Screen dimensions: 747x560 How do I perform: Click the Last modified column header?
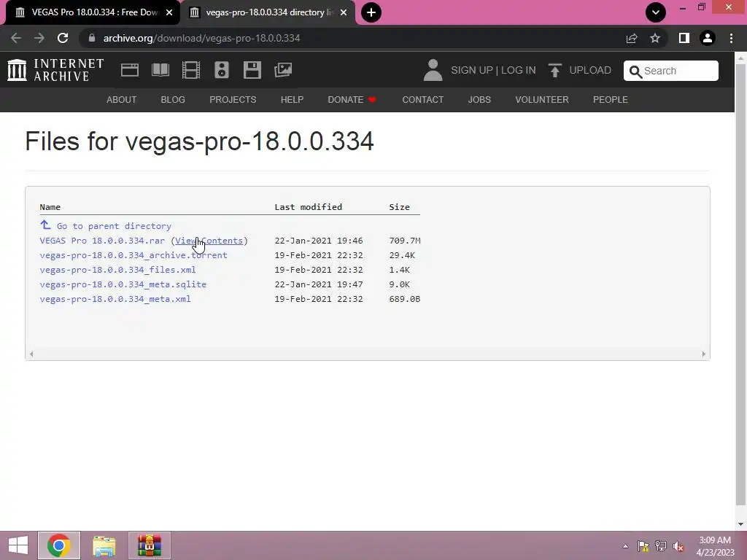[309, 206]
